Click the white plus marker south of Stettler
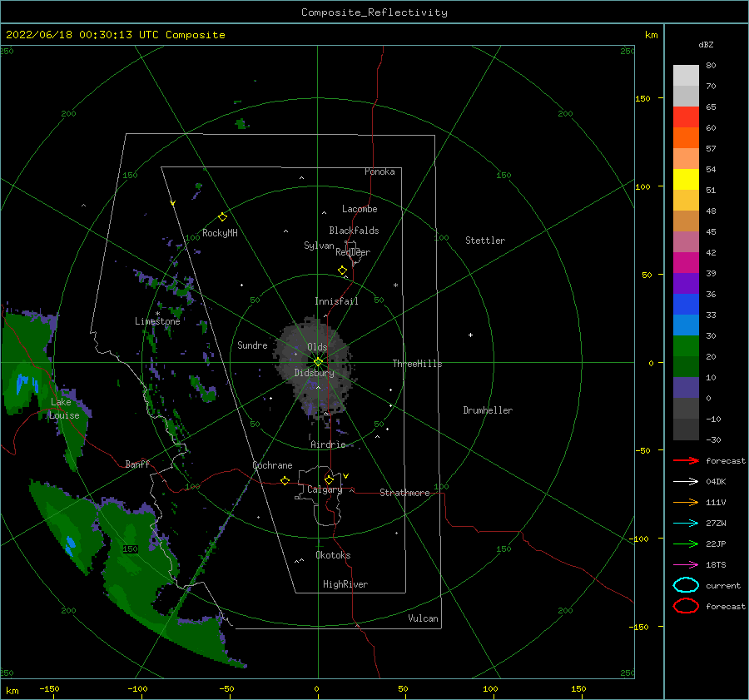Image resolution: width=749 pixels, height=700 pixels. (470, 335)
